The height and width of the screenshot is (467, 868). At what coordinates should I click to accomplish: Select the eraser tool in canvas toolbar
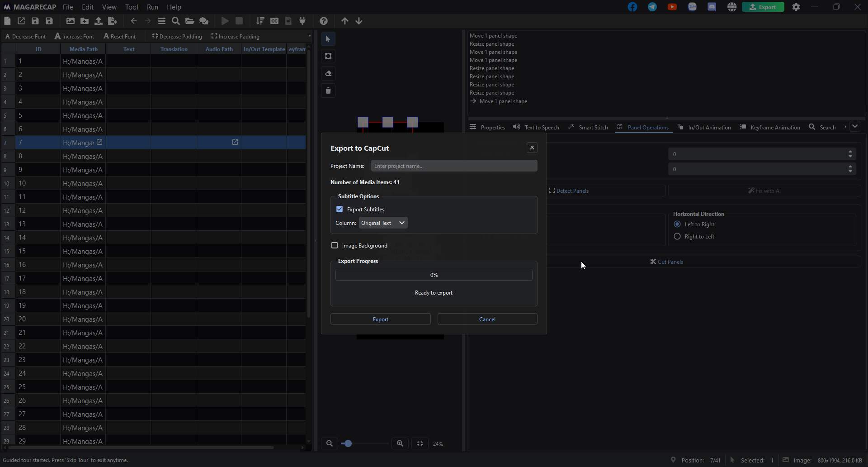(x=328, y=73)
